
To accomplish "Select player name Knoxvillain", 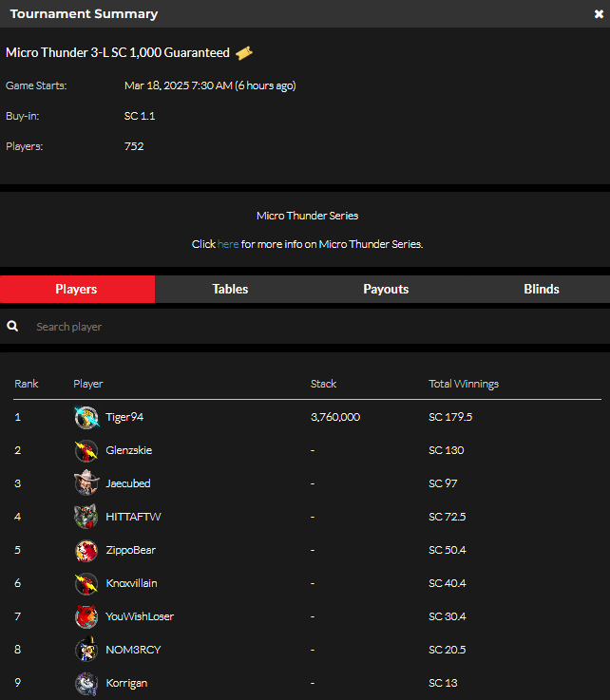I will (x=131, y=583).
